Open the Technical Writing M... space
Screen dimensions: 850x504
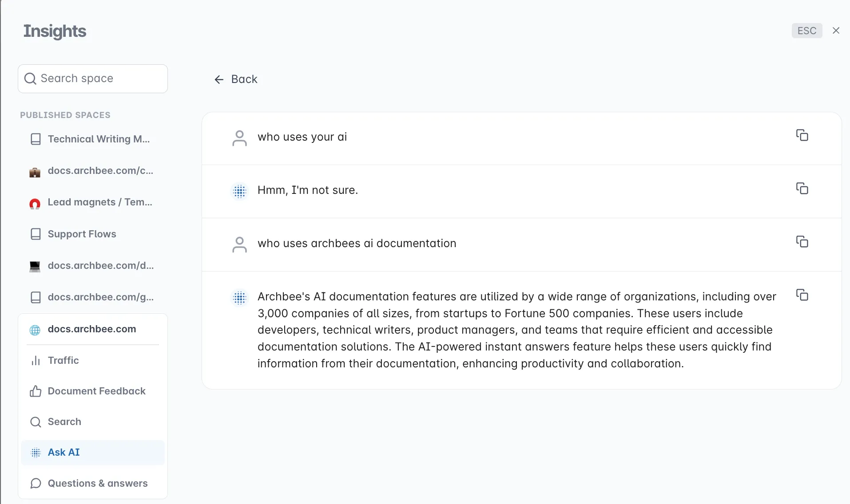pos(92,139)
